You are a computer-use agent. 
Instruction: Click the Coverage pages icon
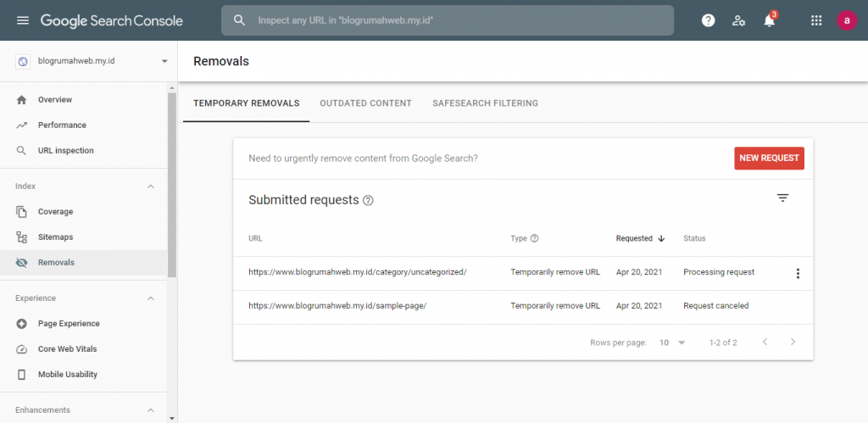(x=21, y=212)
